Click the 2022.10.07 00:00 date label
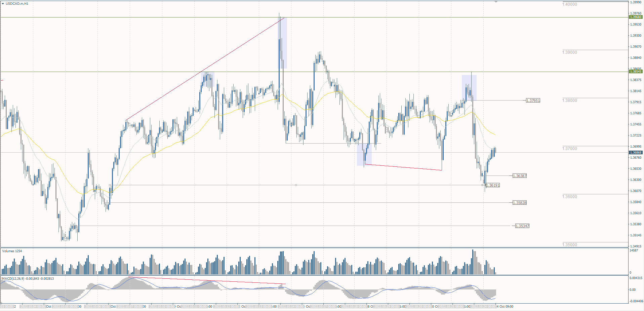Viewport: 644px width, 311px height. click(x=130, y=307)
